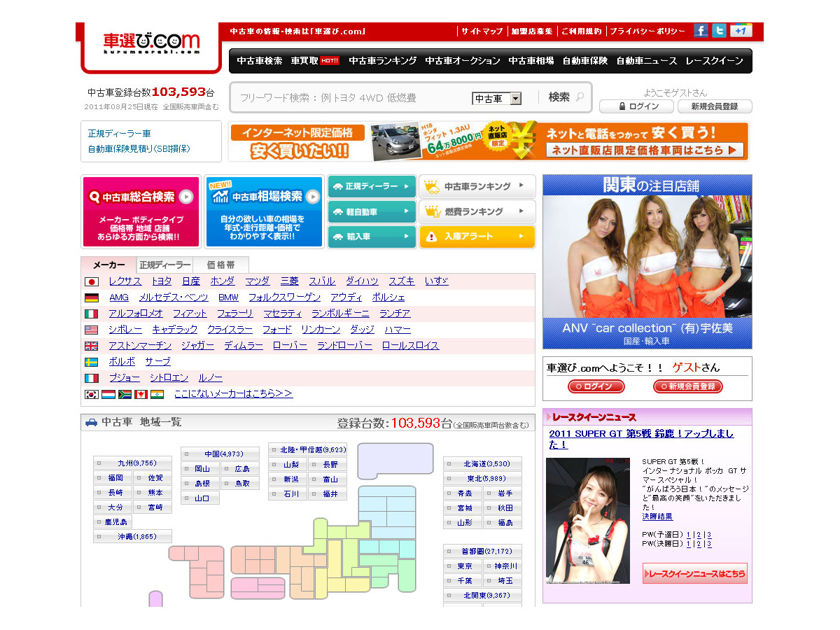The width and height of the screenshot is (840, 630).
Task: Open 中古車ランキング in the black nav bar
Action: point(382,61)
